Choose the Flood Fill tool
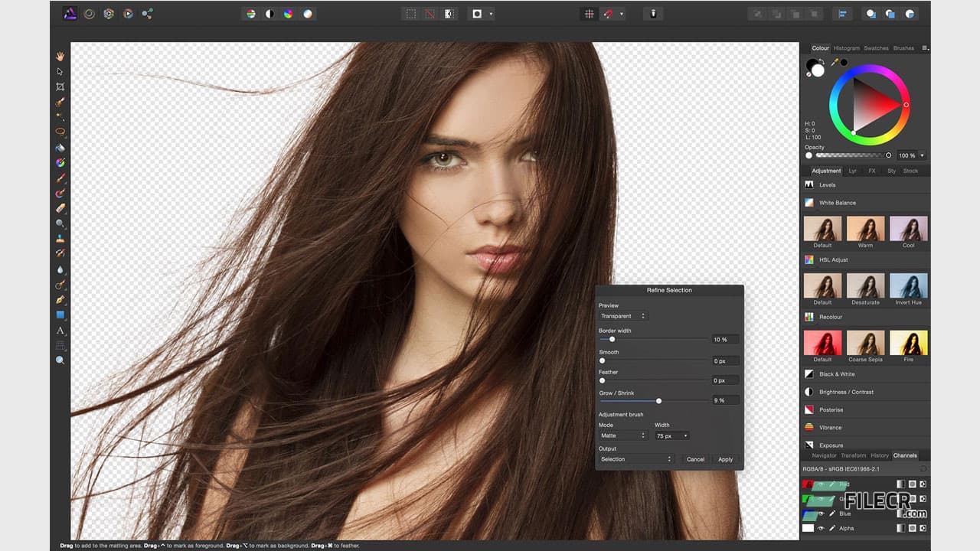 60,146
